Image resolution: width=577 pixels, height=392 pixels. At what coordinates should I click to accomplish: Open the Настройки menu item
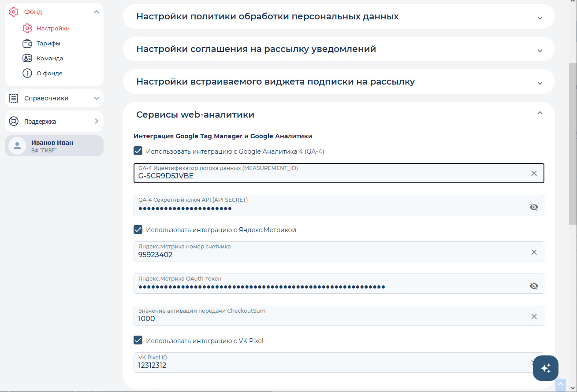coord(53,28)
